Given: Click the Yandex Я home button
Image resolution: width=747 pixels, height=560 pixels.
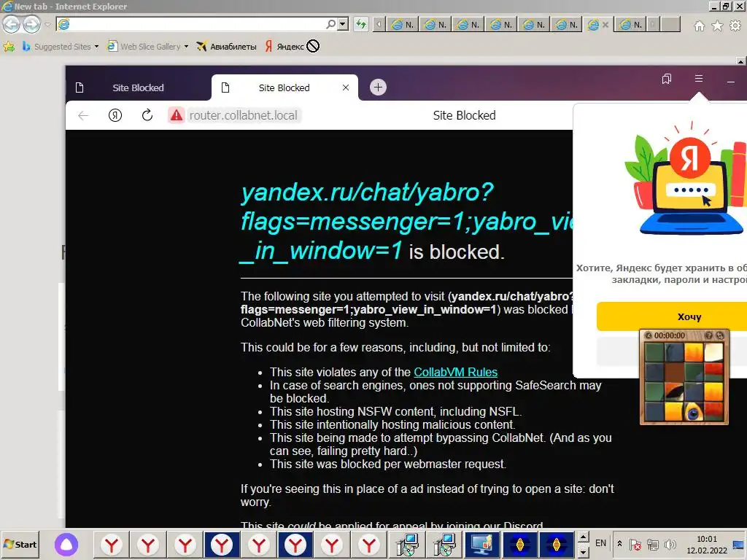Looking at the screenshot, I should tap(115, 115).
